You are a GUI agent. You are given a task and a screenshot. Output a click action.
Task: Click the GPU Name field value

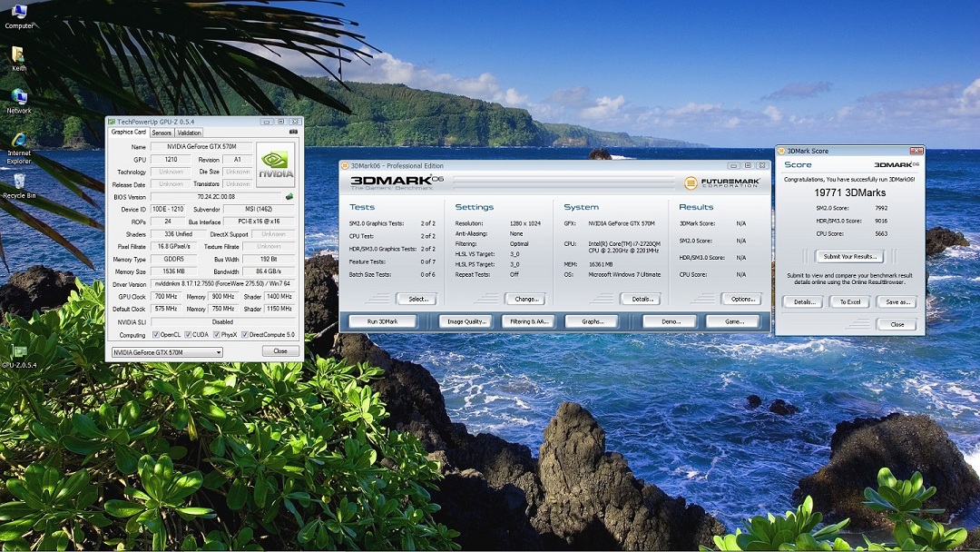[x=201, y=147]
